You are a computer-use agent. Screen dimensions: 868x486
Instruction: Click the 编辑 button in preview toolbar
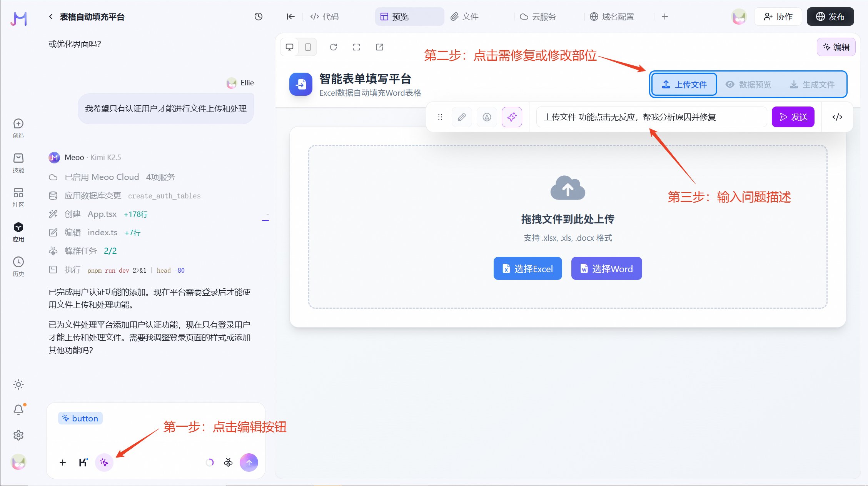click(x=836, y=47)
